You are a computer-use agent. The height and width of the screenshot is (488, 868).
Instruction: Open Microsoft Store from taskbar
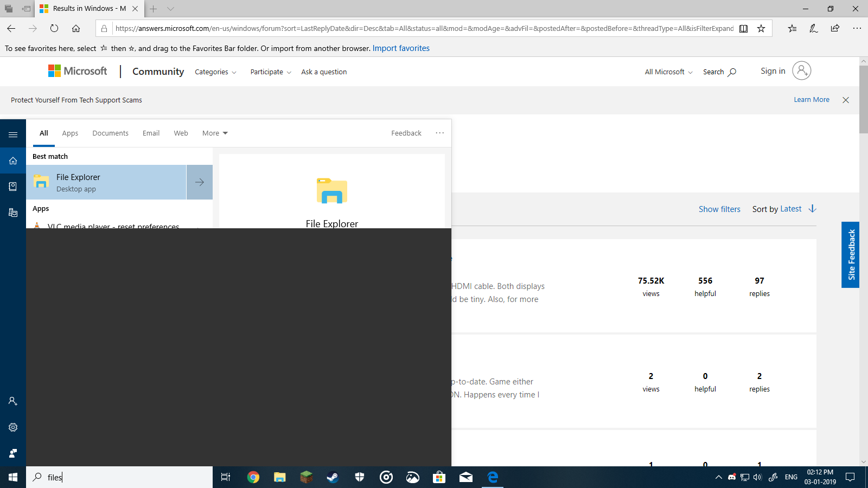pos(439,477)
